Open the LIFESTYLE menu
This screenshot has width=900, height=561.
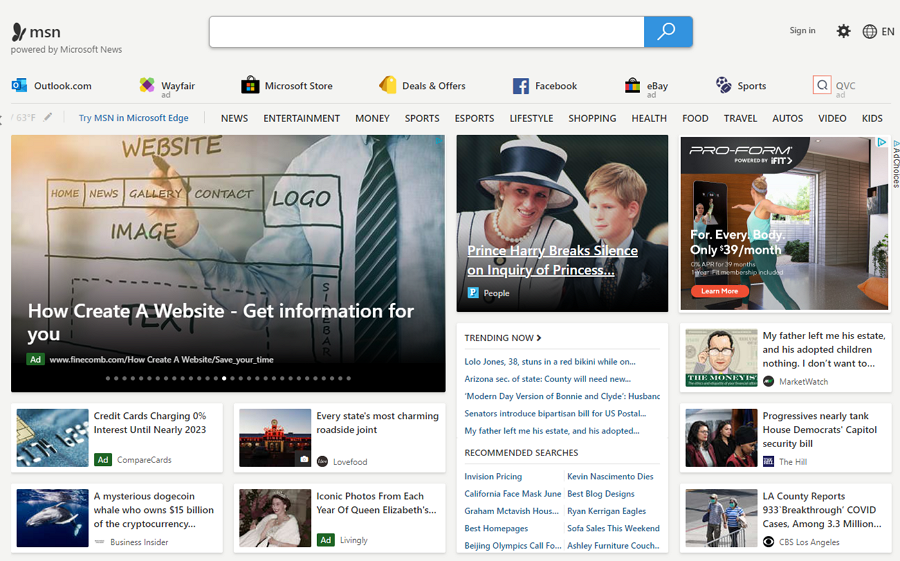[x=531, y=118]
